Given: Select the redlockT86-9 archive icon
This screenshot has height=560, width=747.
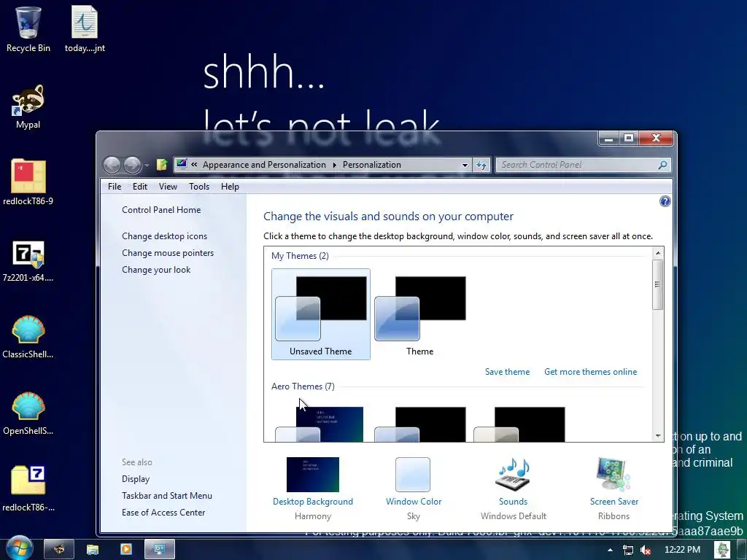Looking at the screenshot, I should pos(28,183).
